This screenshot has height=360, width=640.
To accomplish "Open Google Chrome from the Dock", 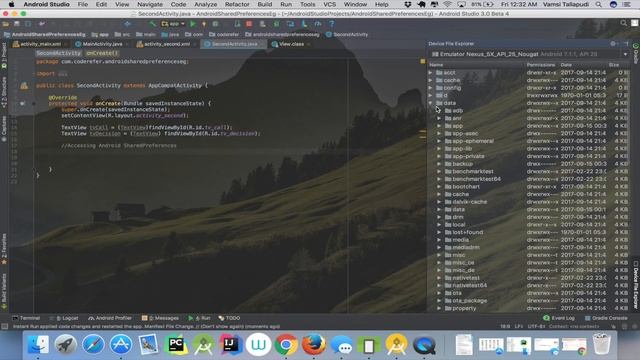I will click(x=286, y=345).
